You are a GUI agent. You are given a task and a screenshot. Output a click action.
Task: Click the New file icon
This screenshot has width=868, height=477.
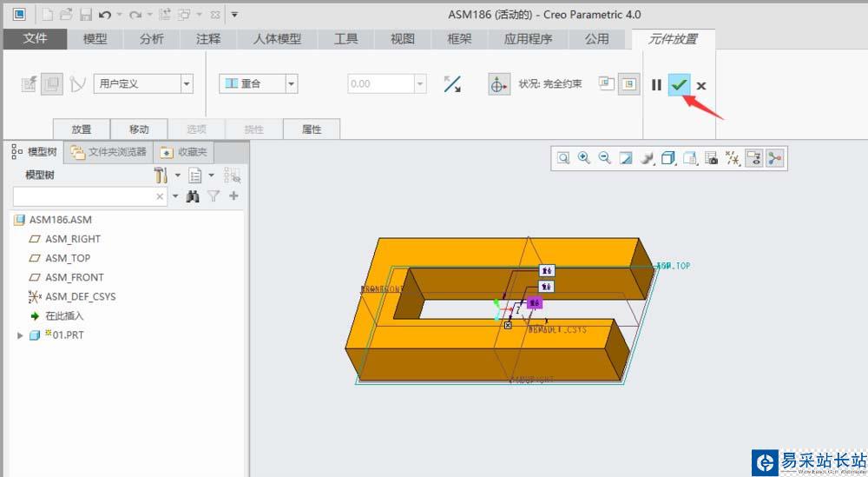click(48, 15)
